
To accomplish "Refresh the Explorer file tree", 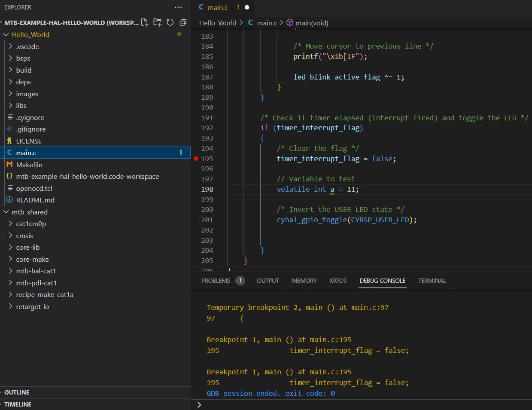I will 170,22.
